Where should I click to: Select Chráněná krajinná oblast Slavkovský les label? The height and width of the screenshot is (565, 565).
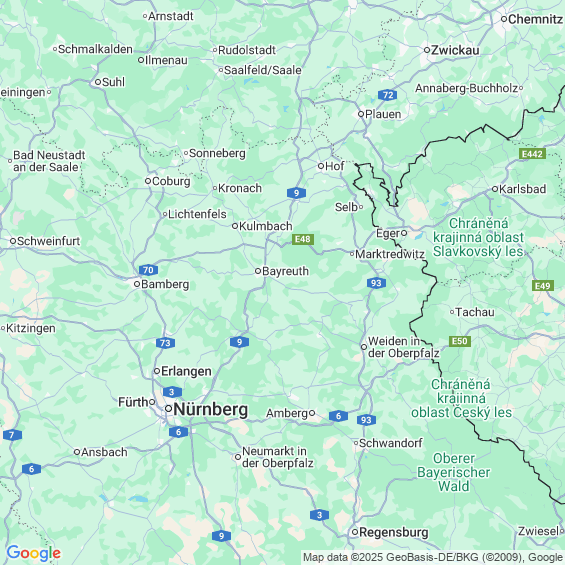point(478,237)
